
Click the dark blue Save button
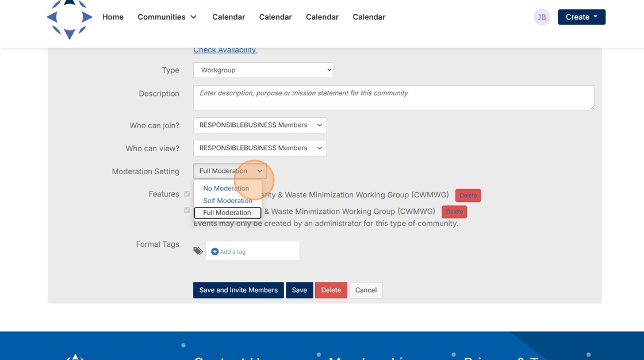click(300, 290)
